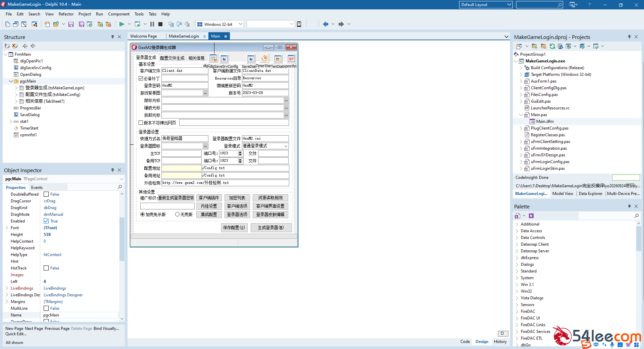Click the Run Without Debugging icon

click(x=137, y=24)
